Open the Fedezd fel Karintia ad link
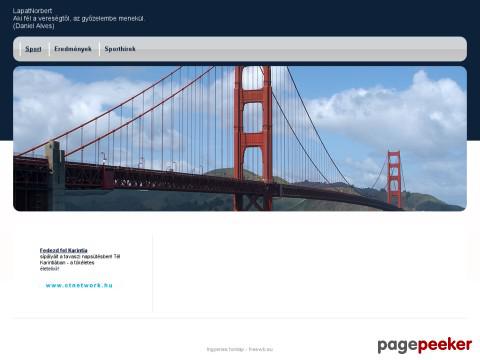This screenshot has height=360, width=480. click(64, 250)
